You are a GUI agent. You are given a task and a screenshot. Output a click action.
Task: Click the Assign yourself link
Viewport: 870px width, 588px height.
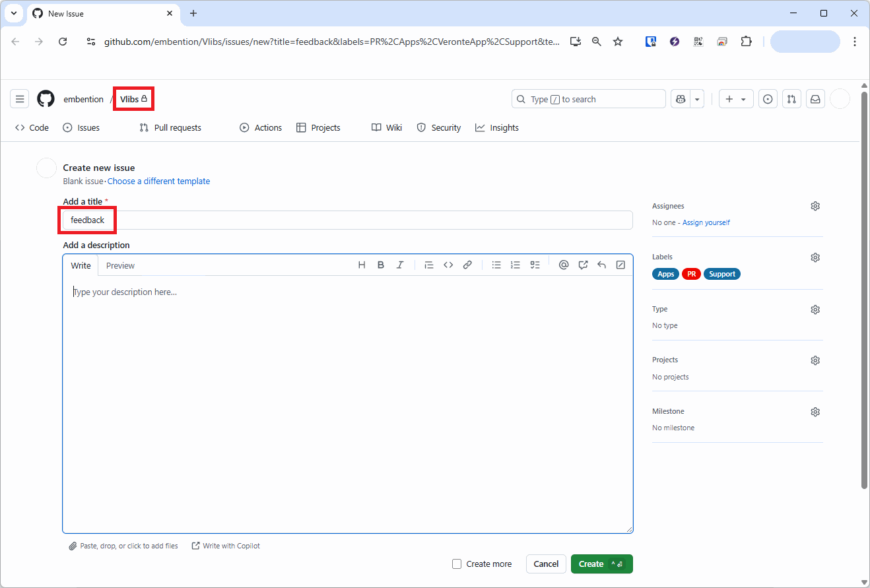pos(706,223)
